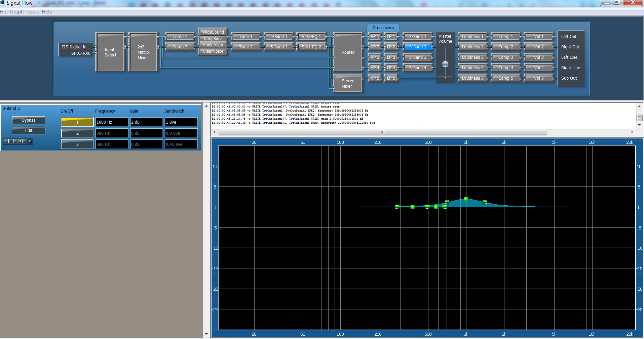This screenshot has width=644, height=339.
Task: Enable band 2 of the equalizer
Action: click(77, 133)
